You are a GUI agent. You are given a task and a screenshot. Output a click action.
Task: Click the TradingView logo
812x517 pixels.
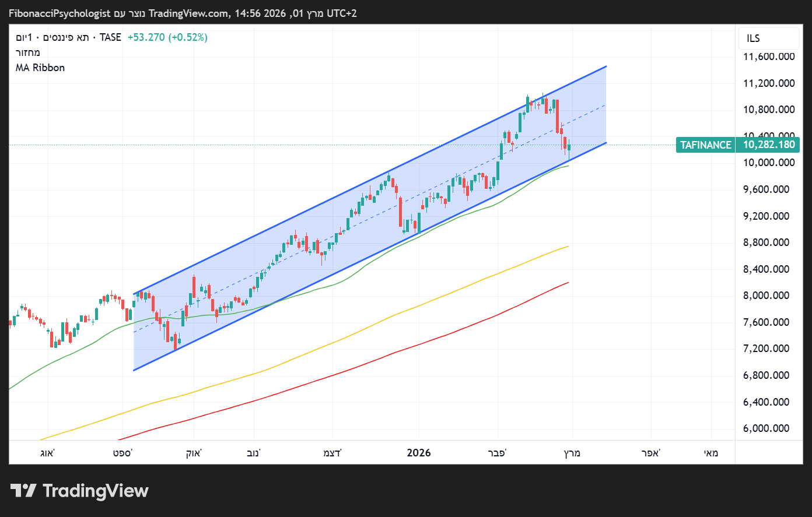click(x=79, y=491)
